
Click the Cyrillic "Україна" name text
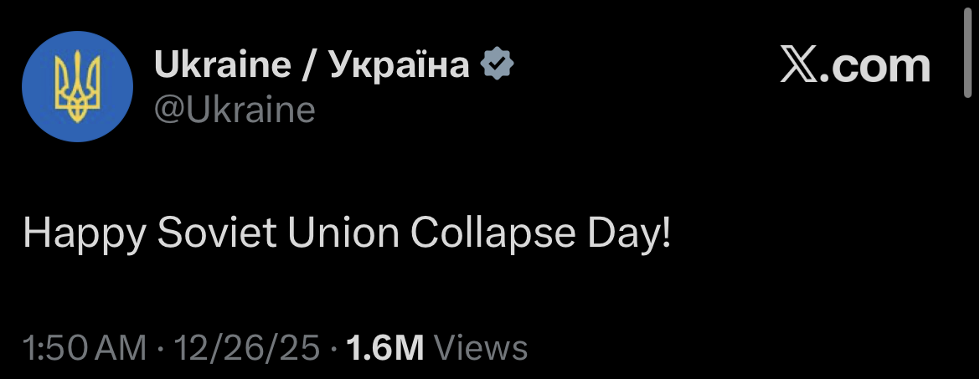tap(399, 64)
